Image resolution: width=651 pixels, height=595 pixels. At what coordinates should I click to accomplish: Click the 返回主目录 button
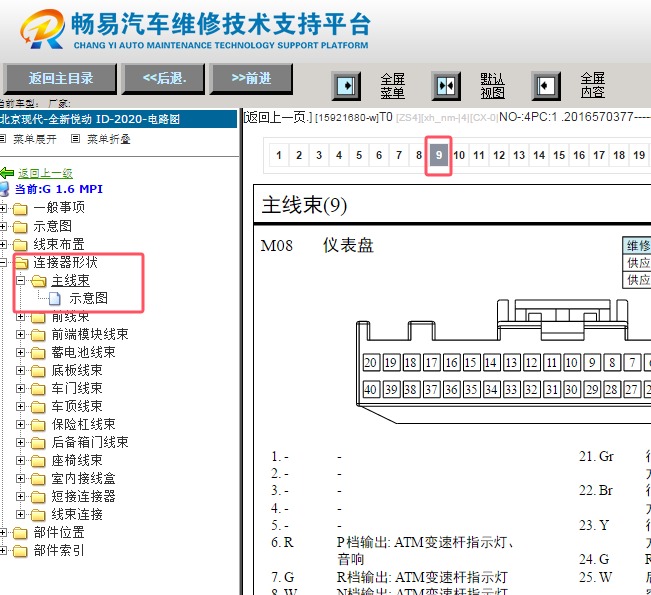click(x=61, y=78)
